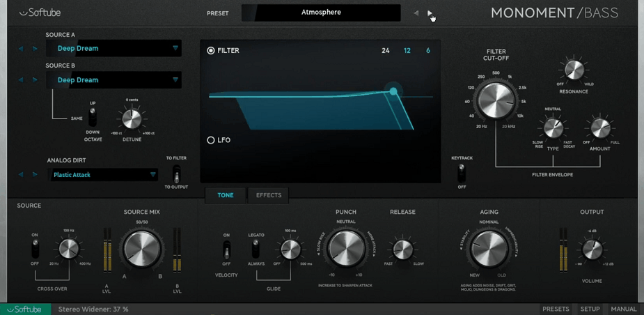Open PRESETS in the bottom bar
This screenshot has height=315, width=644.
[556, 309]
